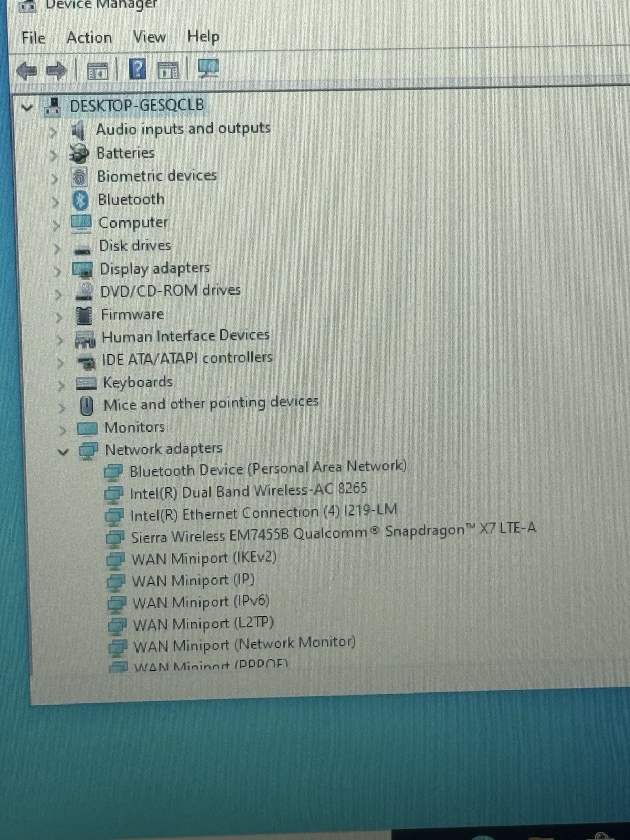Viewport: 630px width, 840px height.
Task: Select WAN Miniport (IP)
Action: pyautogui.click(x=193, y=580)
